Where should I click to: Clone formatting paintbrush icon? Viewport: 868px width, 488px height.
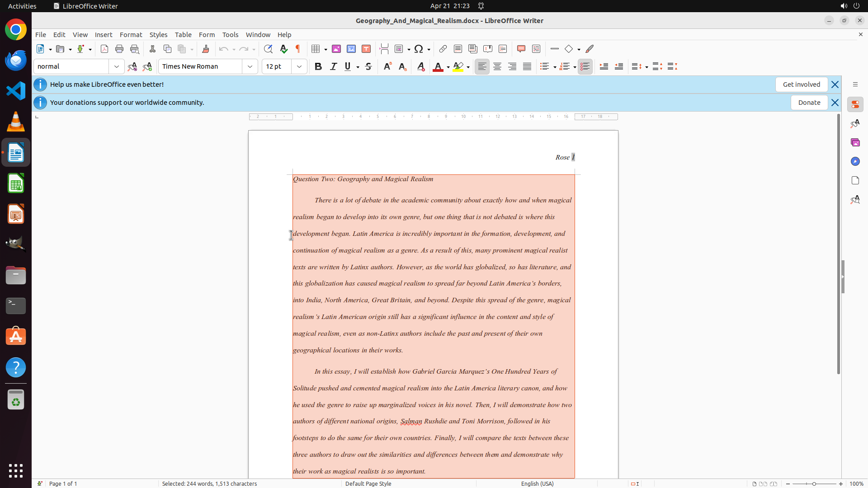[x=206, y=49]
